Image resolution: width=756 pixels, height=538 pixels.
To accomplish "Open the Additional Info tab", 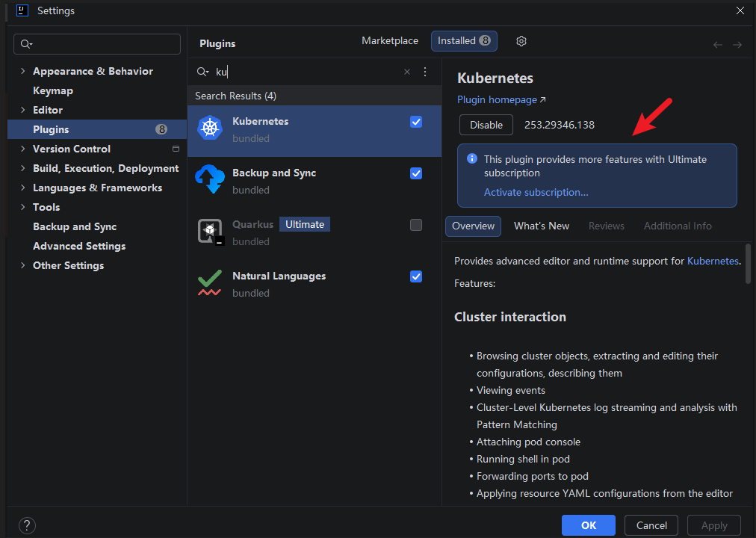I will (x=678, y=226).
